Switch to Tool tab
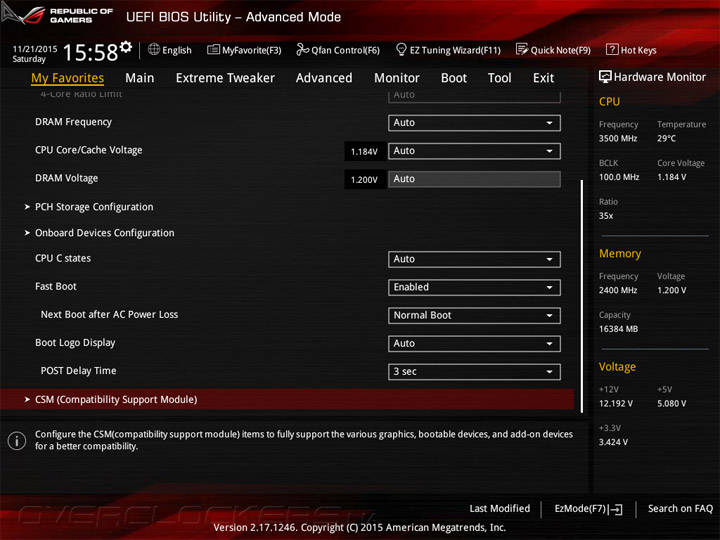Image resolution: width=720 pixels, height=540 pixels. [x=500, y=78]
